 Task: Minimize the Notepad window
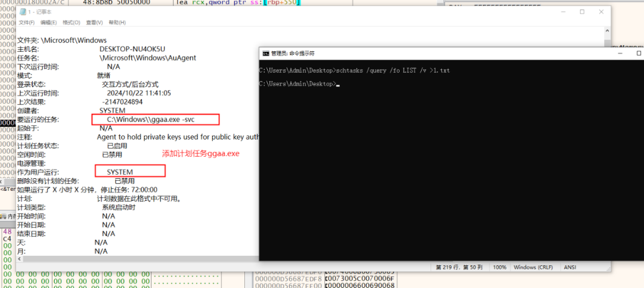[563, 12]
